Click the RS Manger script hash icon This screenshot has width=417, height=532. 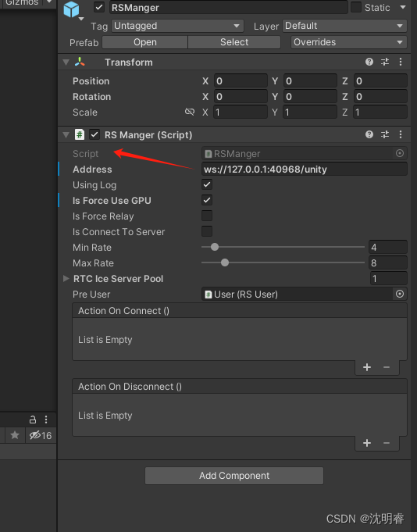(80, 134)
